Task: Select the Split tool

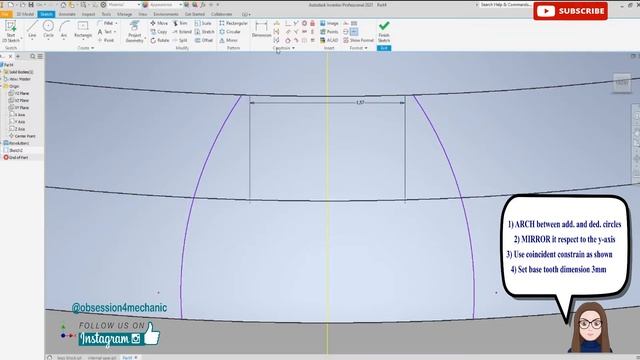Action: click(180, 40)
